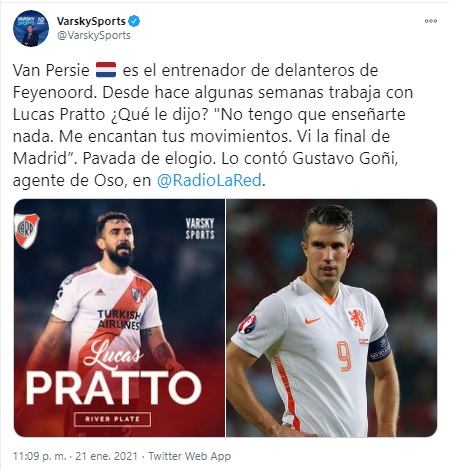Click the Twitter Web App source link
The width and height of the screenshot is (454, 470).
click(190, 456)
